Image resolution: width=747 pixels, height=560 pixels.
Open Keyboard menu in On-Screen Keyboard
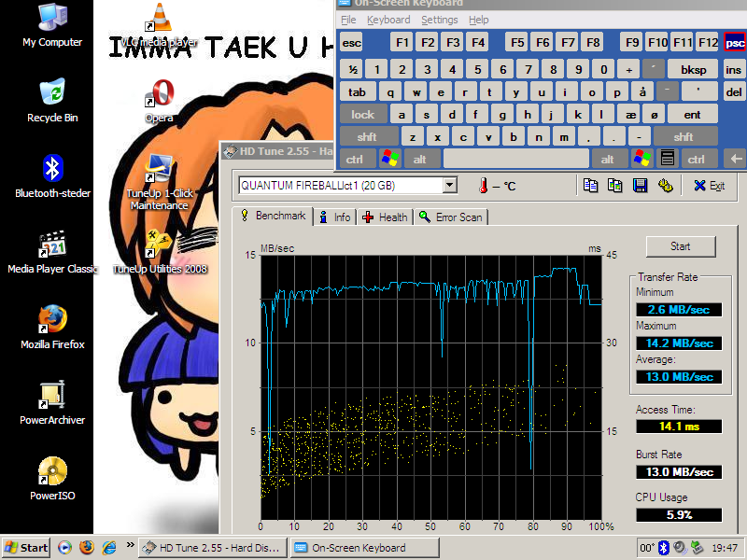[388, 20]
